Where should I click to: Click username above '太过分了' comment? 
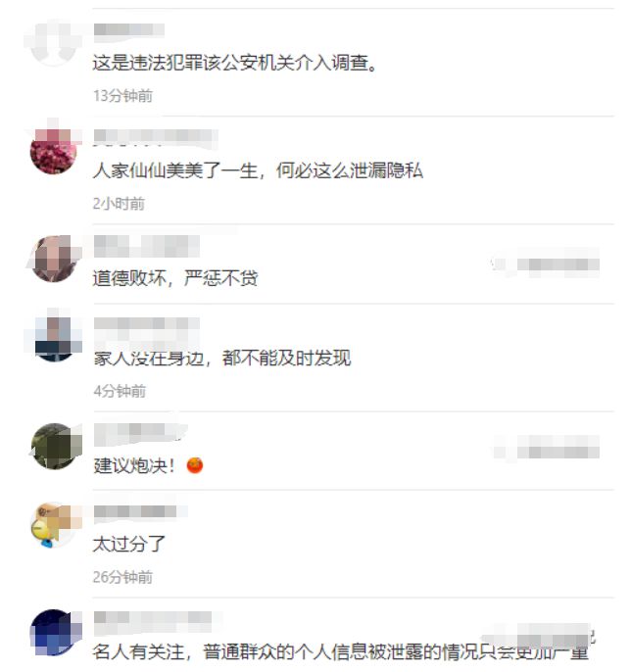click(x=139, y=511)
